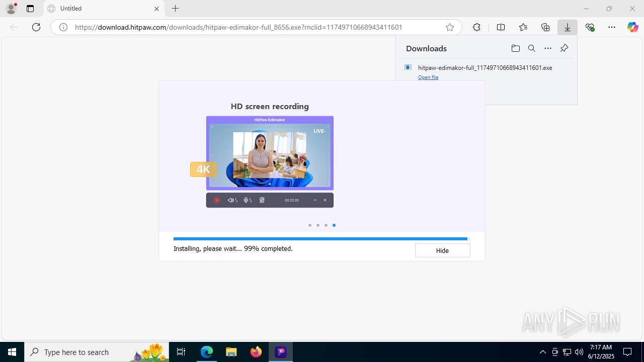Viewport: 644px width, 362px height.
Task: Open Settings and more ellipsis menu
Action: [x=612, y=27]
